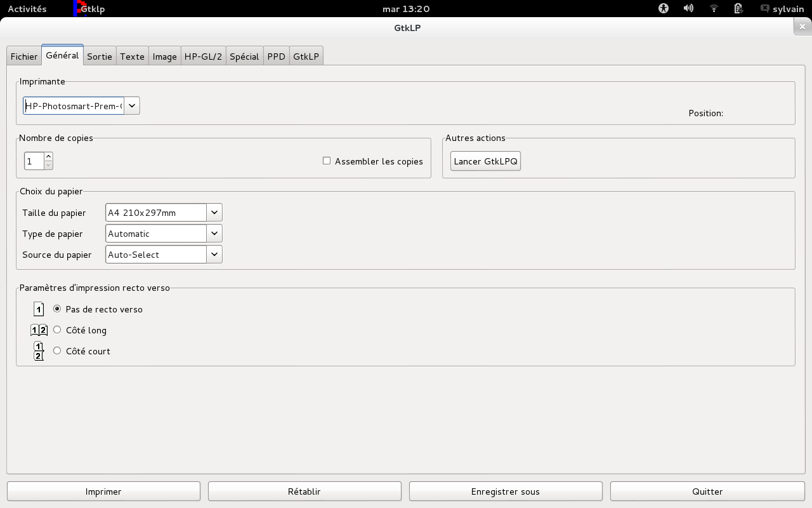The width and height of the screenshot is (812, 508).
Task: Enable Assembler les copies checkbox
Action: coord(327,161)
